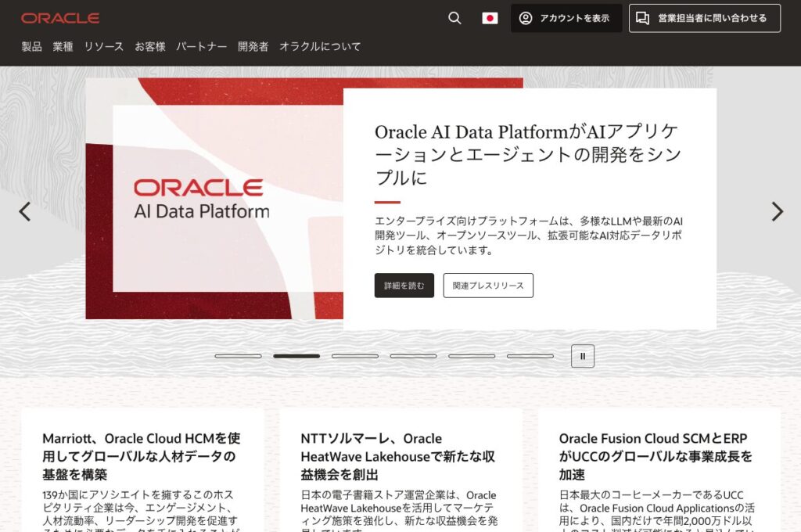Expand the リソース resources menu
The image size is (801, 532).
[x=103, y=47]
